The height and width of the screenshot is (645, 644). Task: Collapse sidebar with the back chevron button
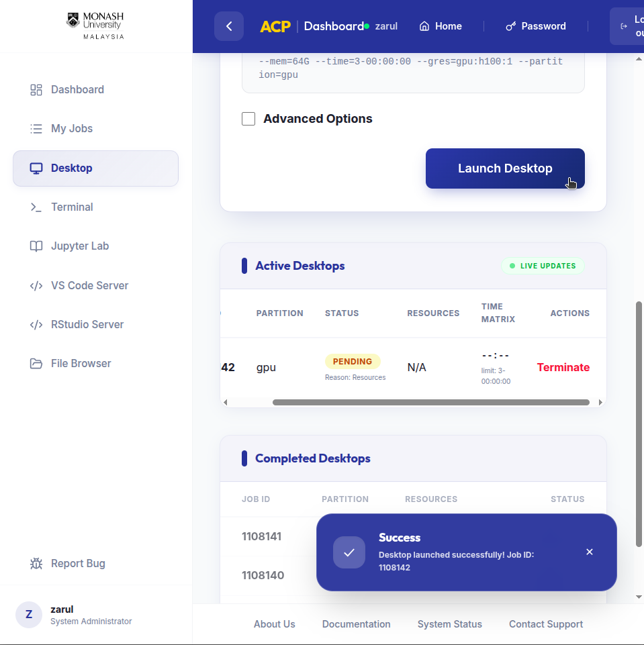click(229, 26)
